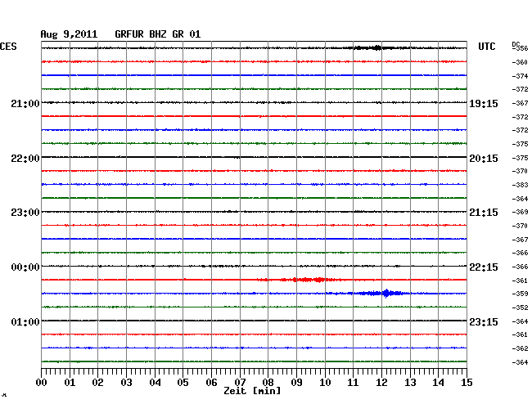This screenshot has width=532, height=404.
Task: Click minute tick label 02
Action: point(97,383)
